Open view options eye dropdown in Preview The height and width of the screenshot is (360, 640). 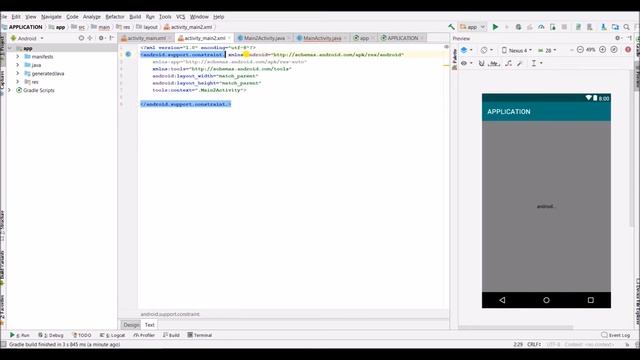[466, 63]
